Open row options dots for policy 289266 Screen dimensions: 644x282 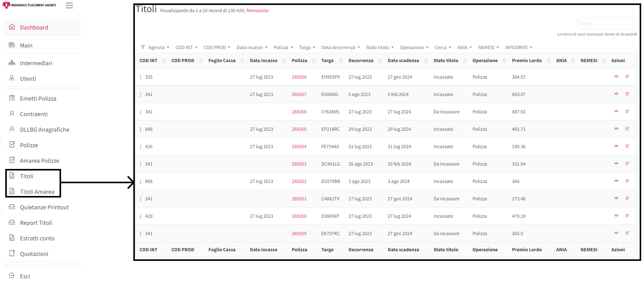point(140,112)
